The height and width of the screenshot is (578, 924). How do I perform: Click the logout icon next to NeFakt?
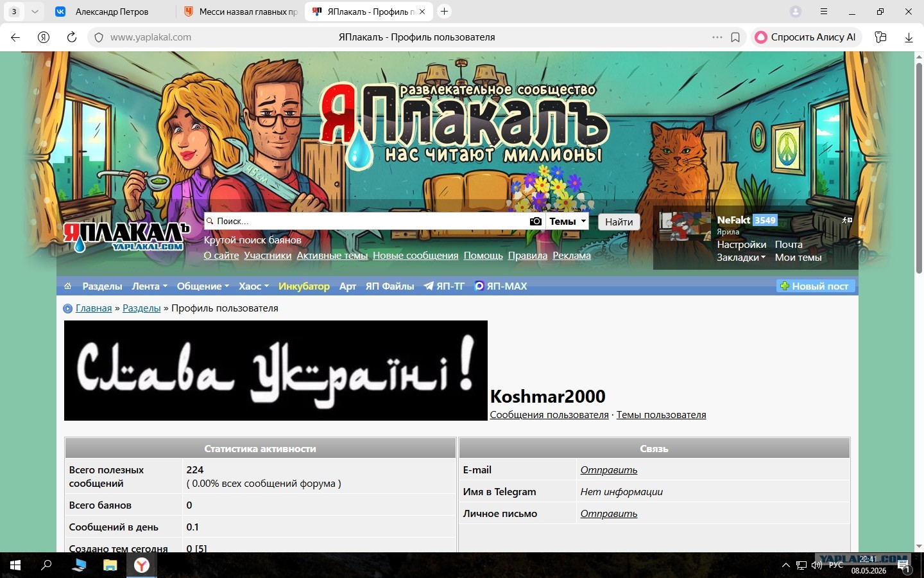point(847,220)
